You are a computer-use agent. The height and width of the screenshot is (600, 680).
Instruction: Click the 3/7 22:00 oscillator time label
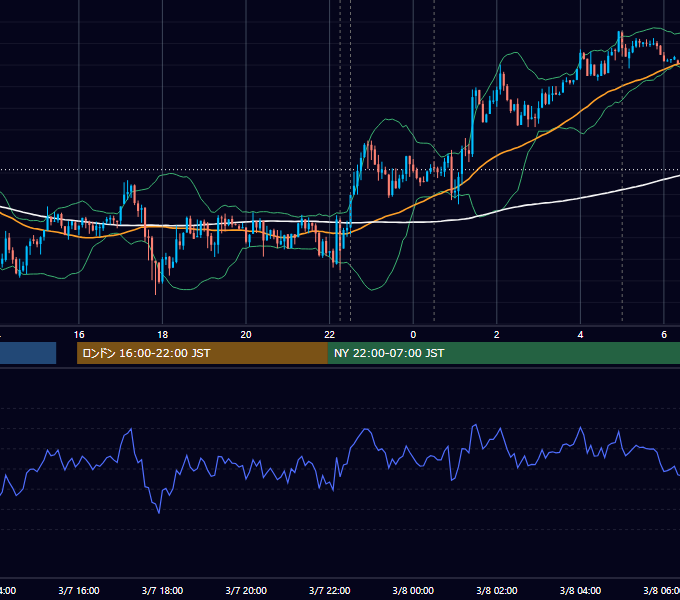coord(330,590)
